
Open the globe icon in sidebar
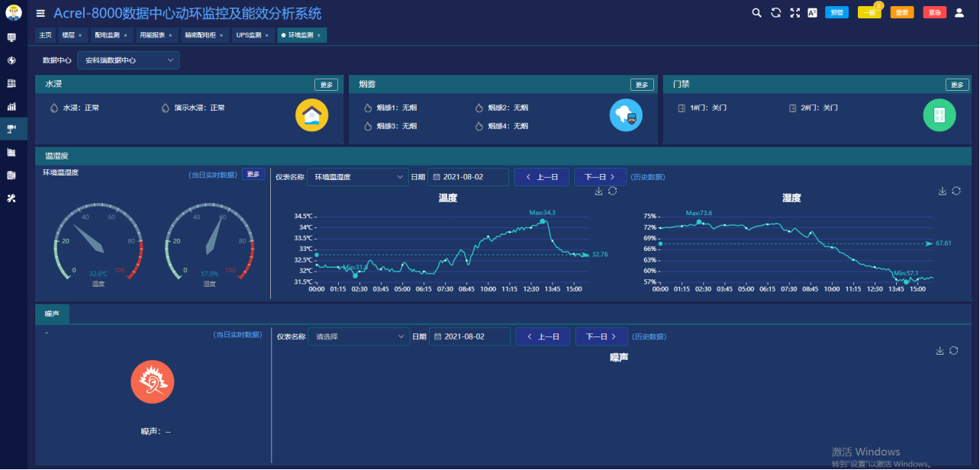pos(11,60)
